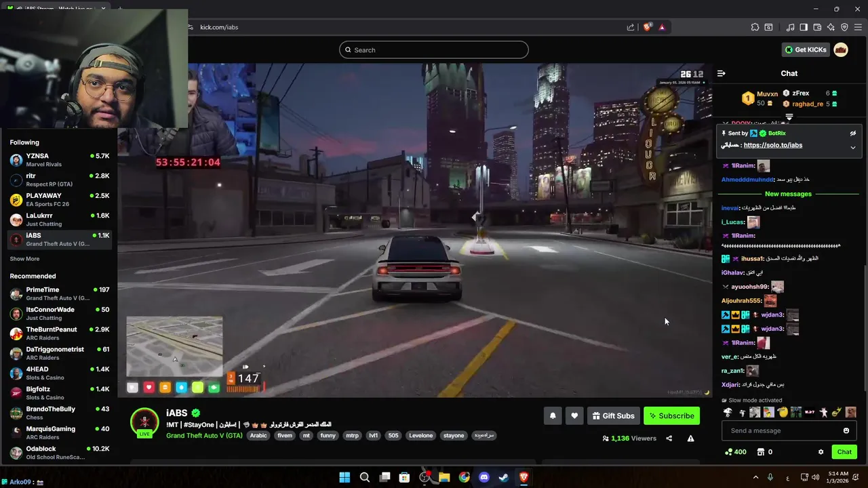Open BrandoTheBully Chess channel

click(60, 413)
